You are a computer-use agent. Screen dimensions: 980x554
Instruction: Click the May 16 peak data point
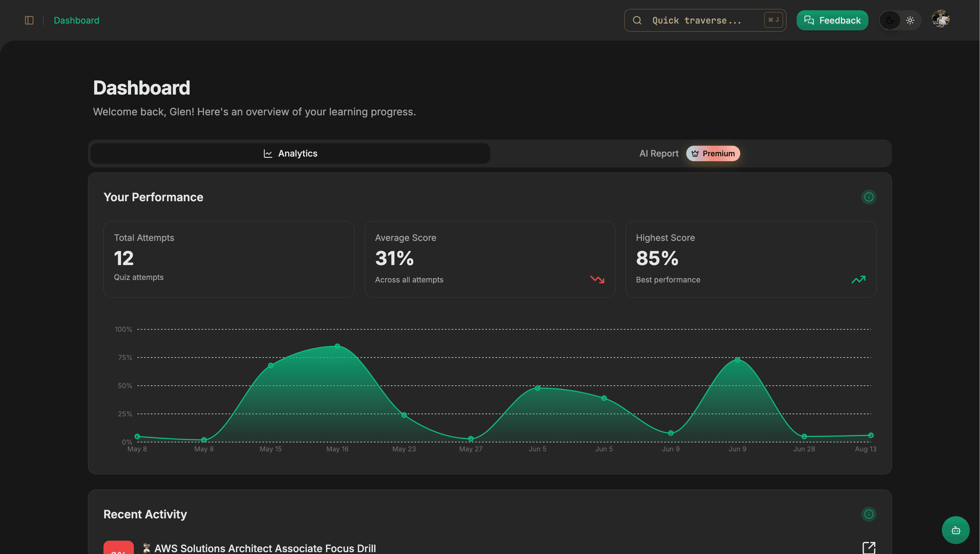pos(337,346)
